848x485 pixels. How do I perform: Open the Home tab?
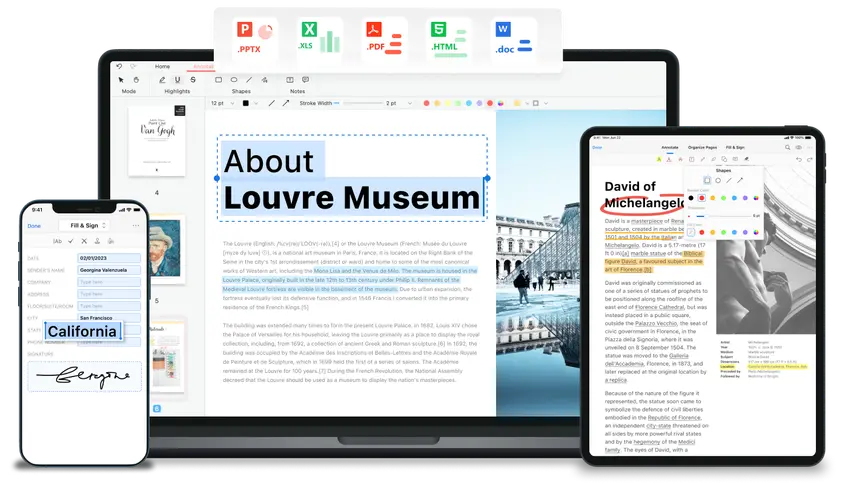tap(162, 67)
